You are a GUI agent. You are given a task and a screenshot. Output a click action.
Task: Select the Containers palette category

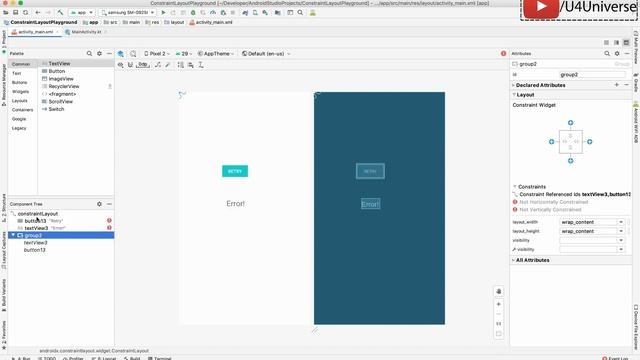click(22, 110)
